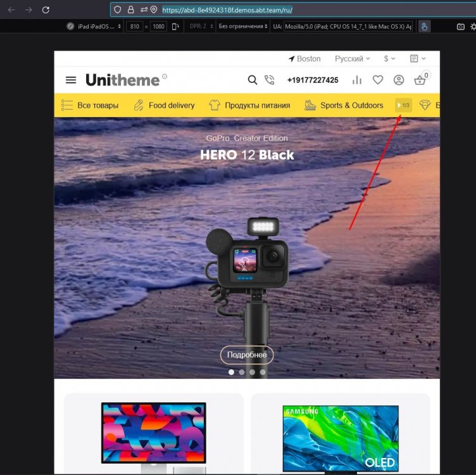Open the search magnifier icon
Image resolution: width=476 pixels, height=475 pixels.
tap(253, 80)
